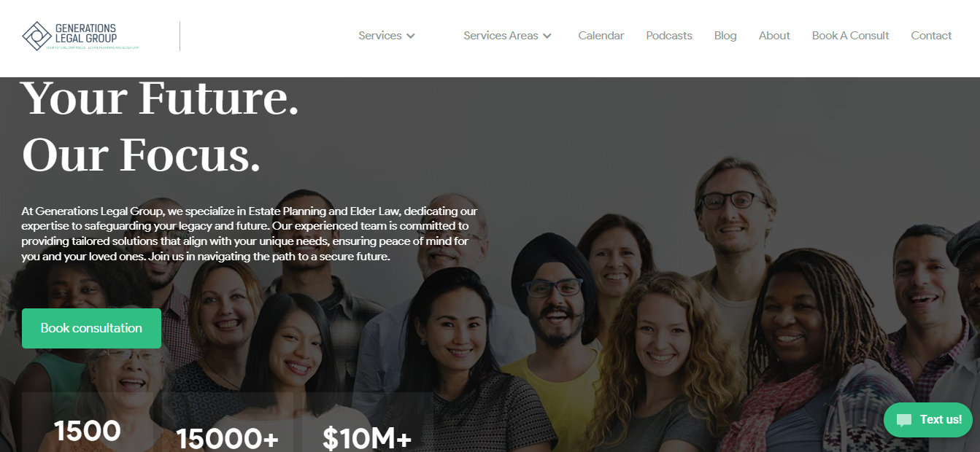Open the Contact page

point(931,36)
